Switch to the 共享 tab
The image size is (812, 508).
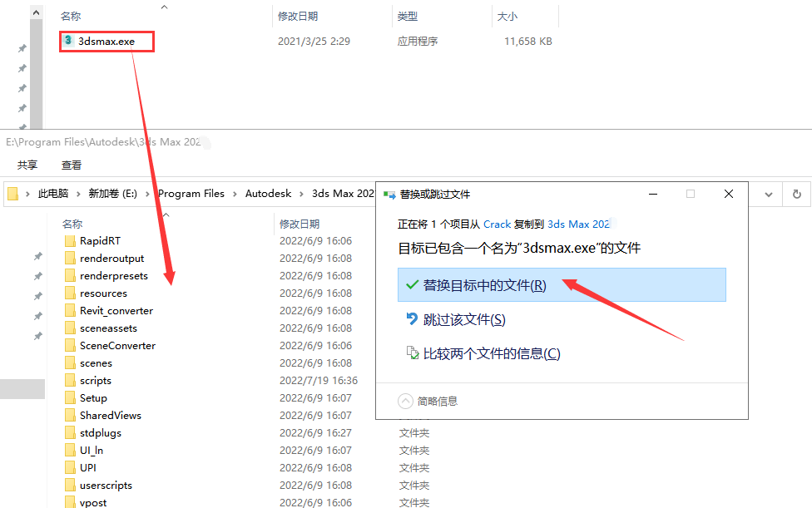[x=27, y=165]
